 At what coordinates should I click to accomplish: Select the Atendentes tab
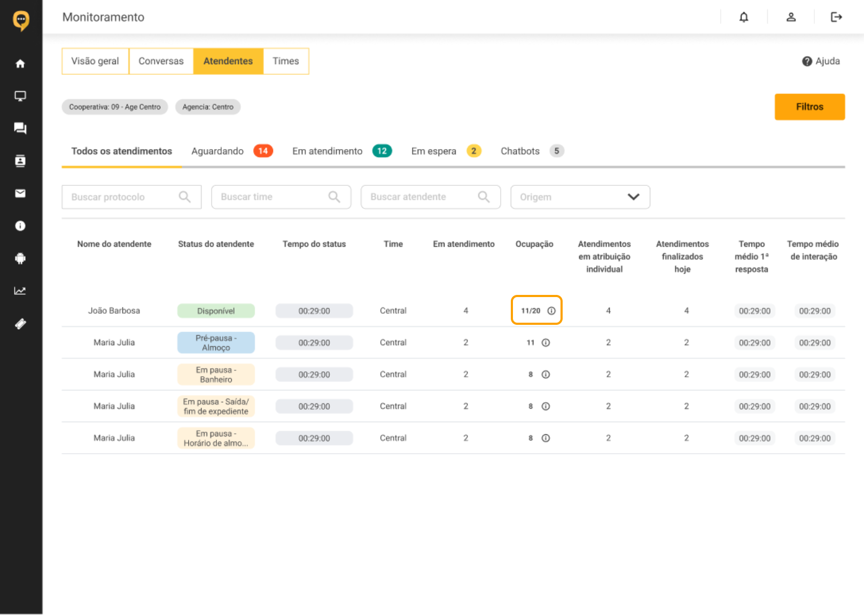(228, 61)
